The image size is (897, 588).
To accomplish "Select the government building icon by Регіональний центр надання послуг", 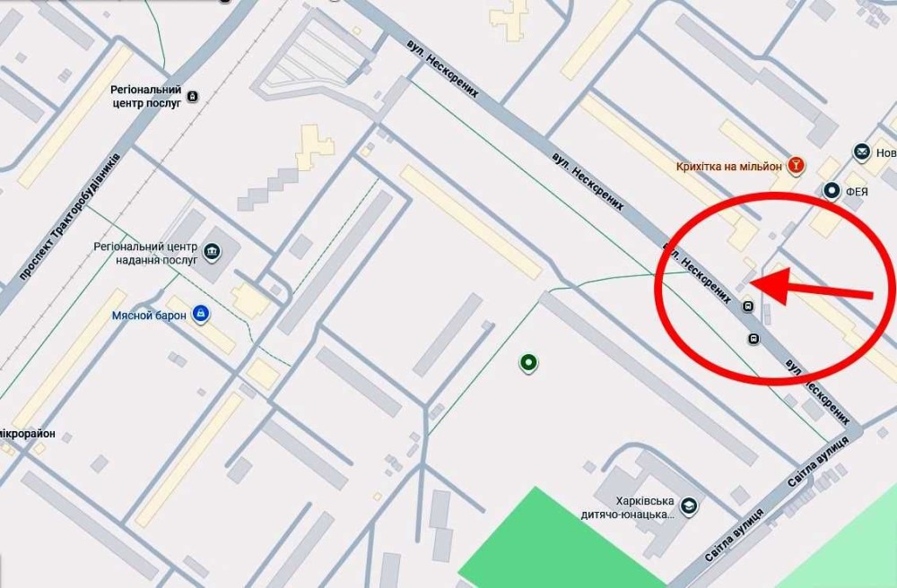I will 213,252.
